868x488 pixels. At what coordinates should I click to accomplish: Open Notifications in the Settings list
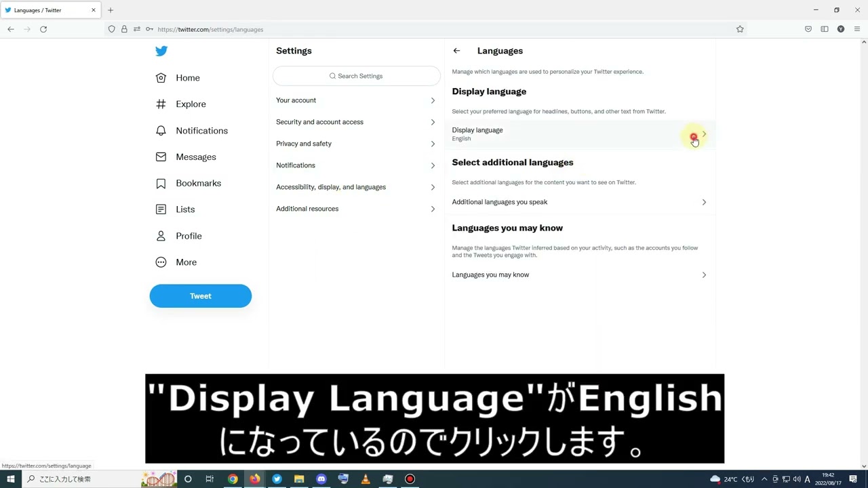click(356, 165)
